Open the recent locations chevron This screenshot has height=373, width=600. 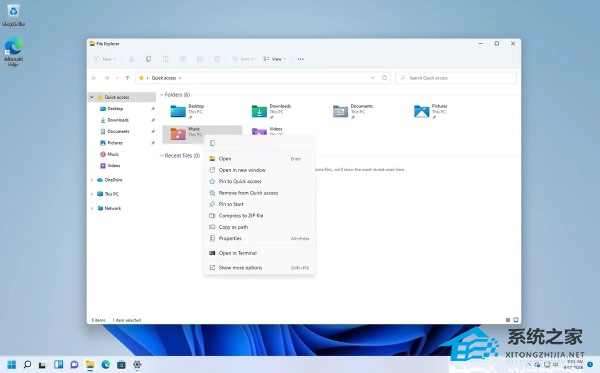[x=117, y=78]
